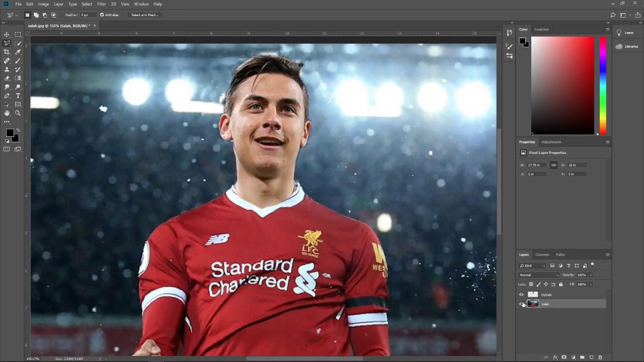Open the Filter menu

[102, 4]
